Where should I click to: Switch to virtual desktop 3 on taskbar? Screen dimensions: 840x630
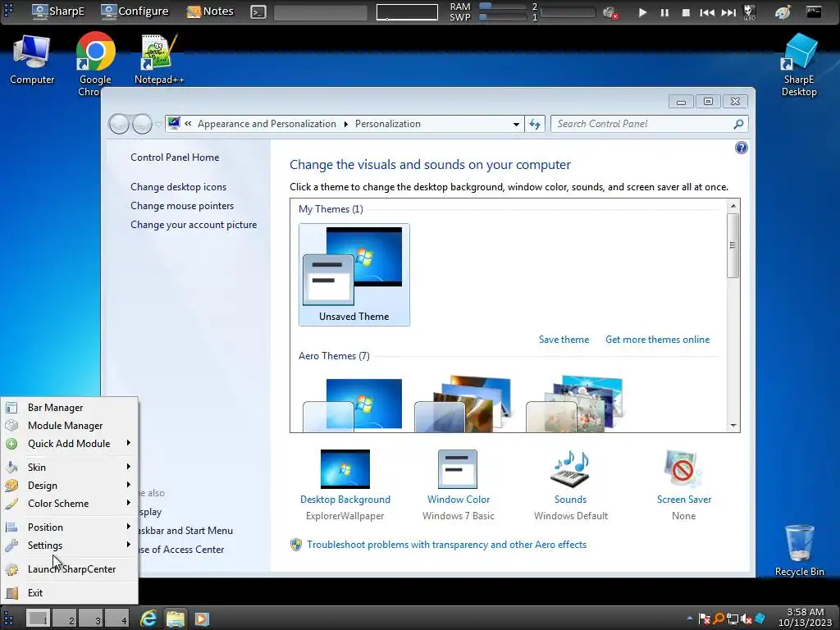(92, 619)
